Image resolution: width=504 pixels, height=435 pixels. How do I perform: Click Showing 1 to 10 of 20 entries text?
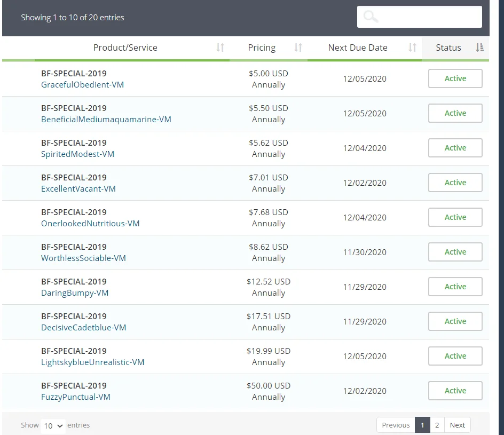[x=72, y=18]
